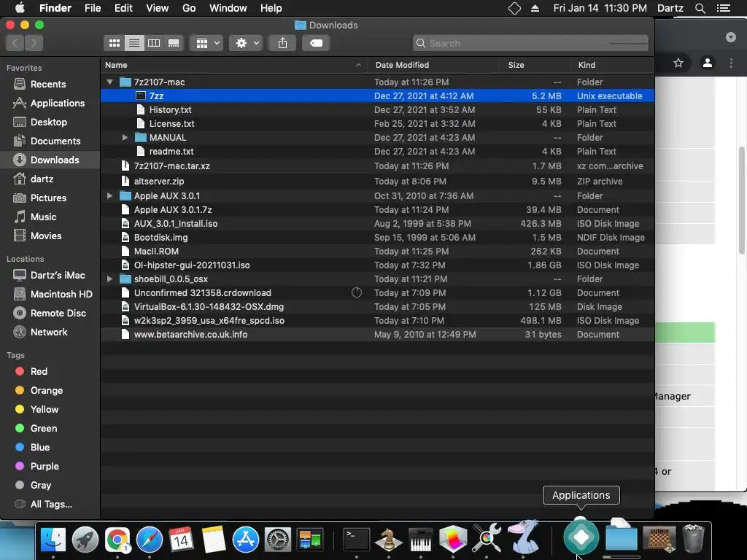Expand the Apple AUX 3.0.1 folder
The width and height of the screenshot is (747, 560).
(109, 195)
